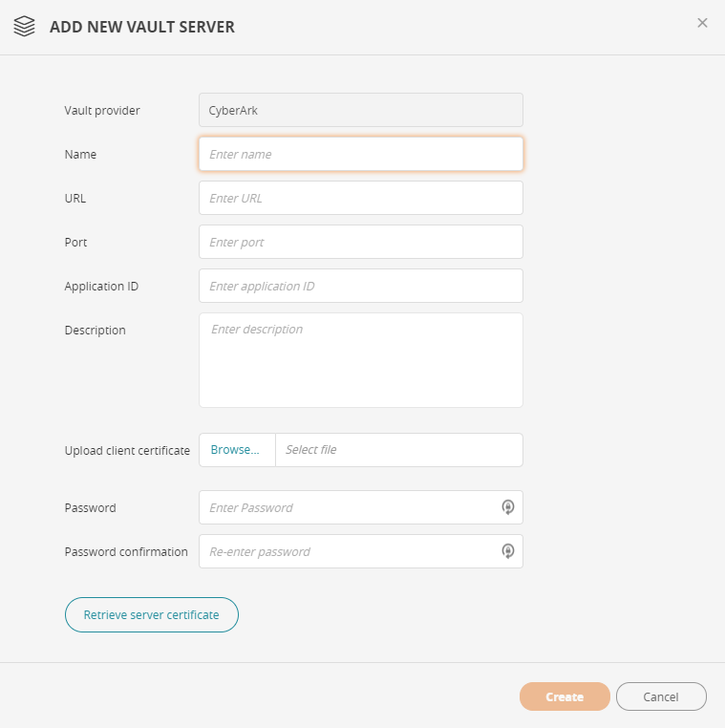Click the icon inside Password confirmation field
Image resolution: width=725 pixels, height=728 pixels.
coord(508,551)
